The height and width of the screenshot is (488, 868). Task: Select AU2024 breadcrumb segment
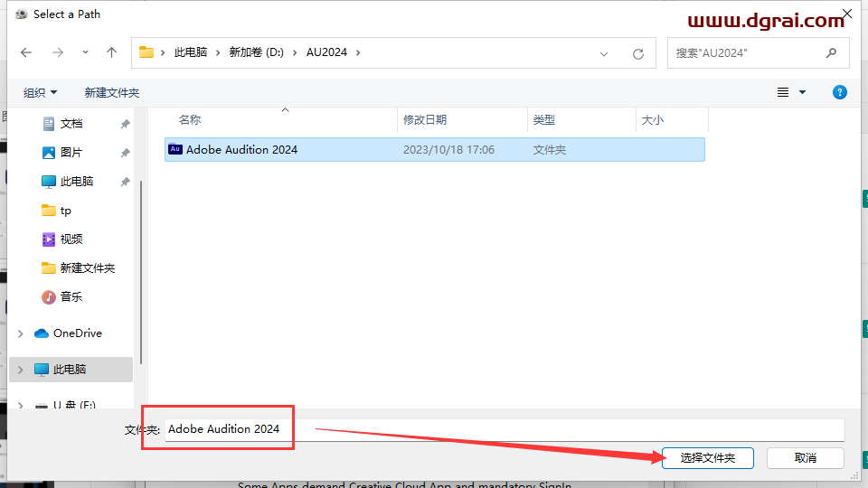pyautogui.click(x=326, y=52)
